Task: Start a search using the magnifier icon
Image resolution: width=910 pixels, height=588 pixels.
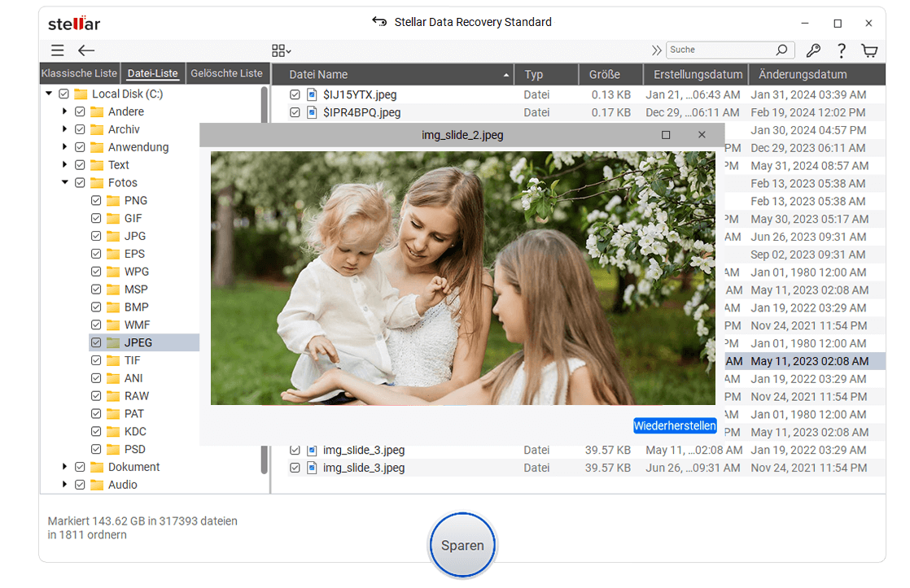Action: pos(782,50)
